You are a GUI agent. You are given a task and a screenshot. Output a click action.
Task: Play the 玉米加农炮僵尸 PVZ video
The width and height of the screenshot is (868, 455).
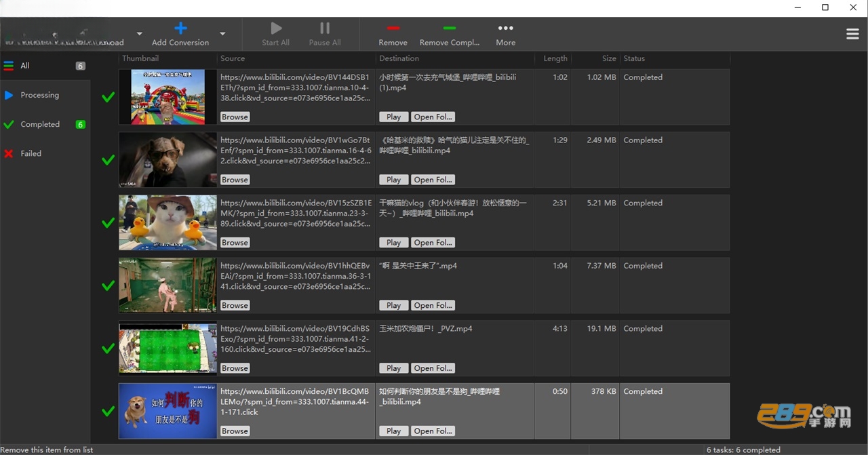[394, 368]
